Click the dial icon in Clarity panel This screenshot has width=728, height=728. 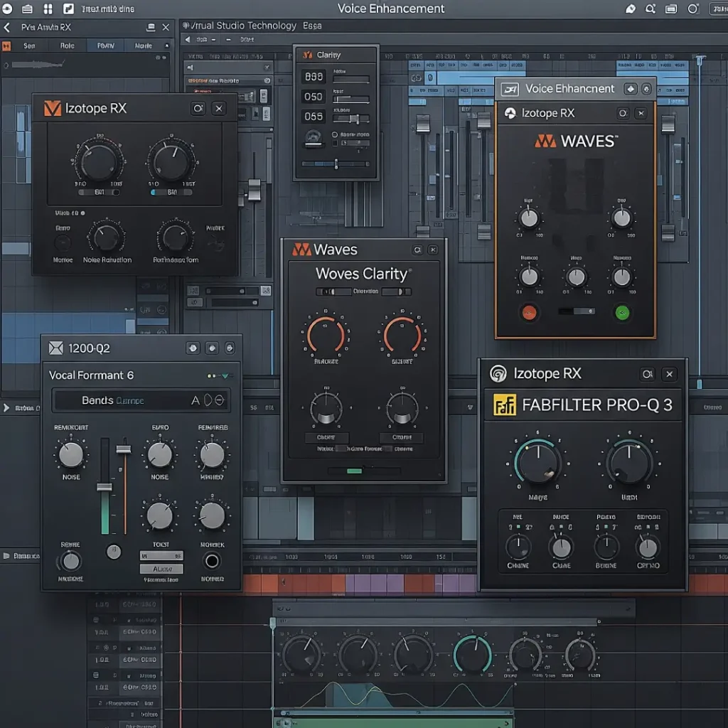pyautogui.click(x=312, y=138)
